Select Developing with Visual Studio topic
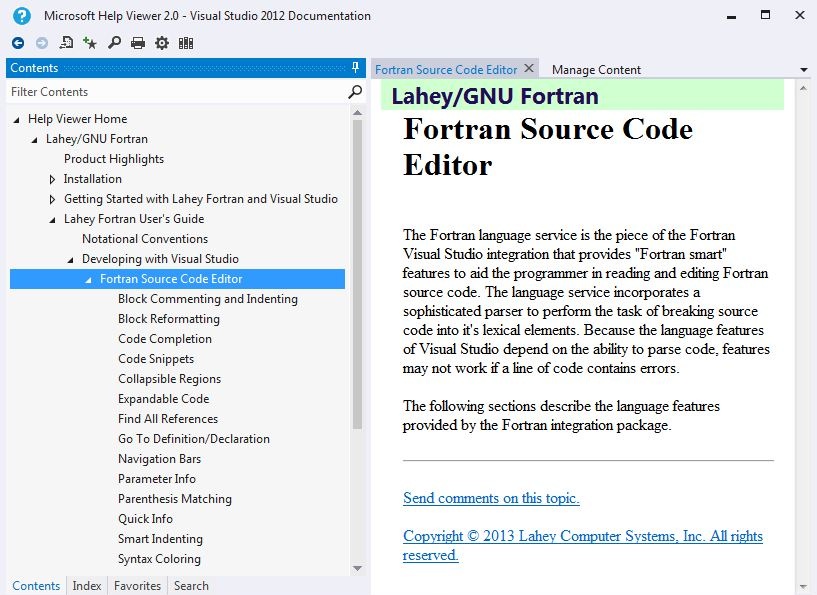The image size is (817, 595). [x=160, y=258]
